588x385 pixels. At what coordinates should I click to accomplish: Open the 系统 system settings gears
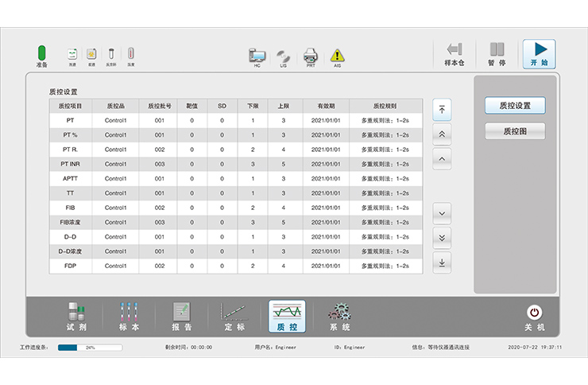339,316
